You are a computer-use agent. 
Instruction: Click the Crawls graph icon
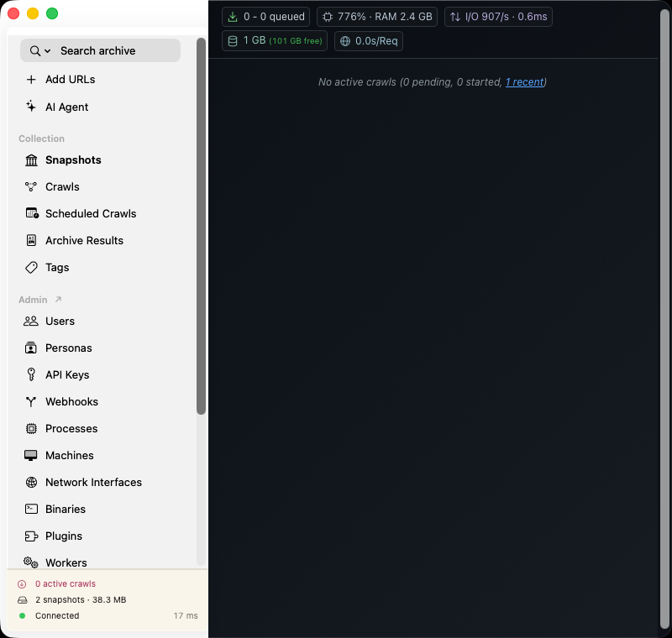tap(31, 186)
